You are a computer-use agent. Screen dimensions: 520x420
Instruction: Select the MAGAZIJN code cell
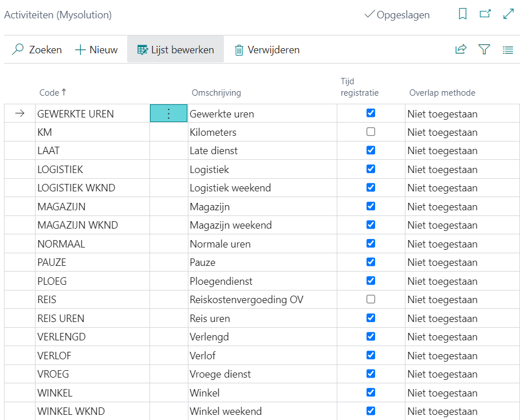61,206
